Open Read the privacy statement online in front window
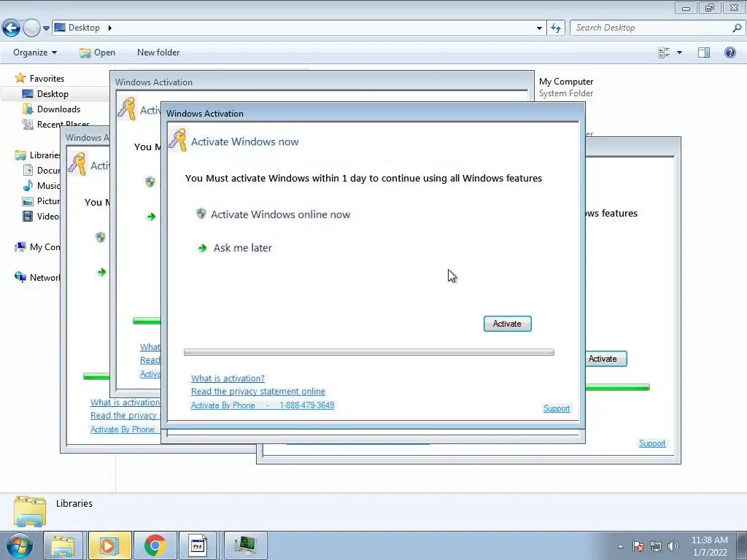 [x=258, y=392]
